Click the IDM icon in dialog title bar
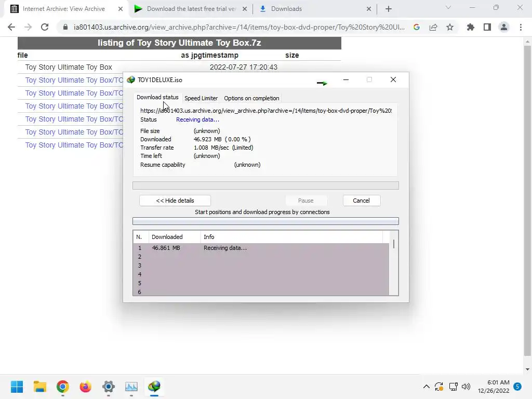The image size is (532, 399). pos(130,79)
